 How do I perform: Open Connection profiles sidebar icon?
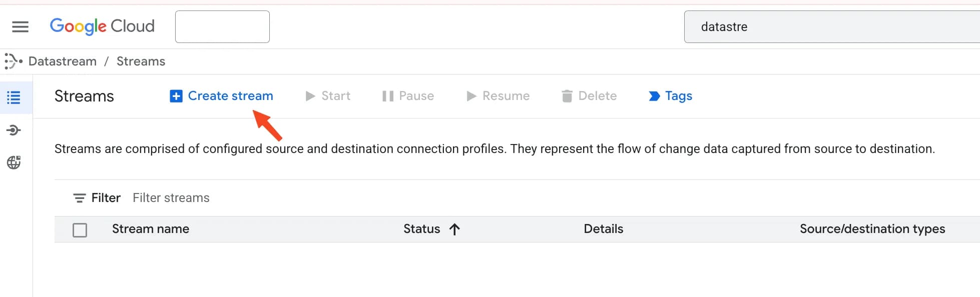[14, 130]
